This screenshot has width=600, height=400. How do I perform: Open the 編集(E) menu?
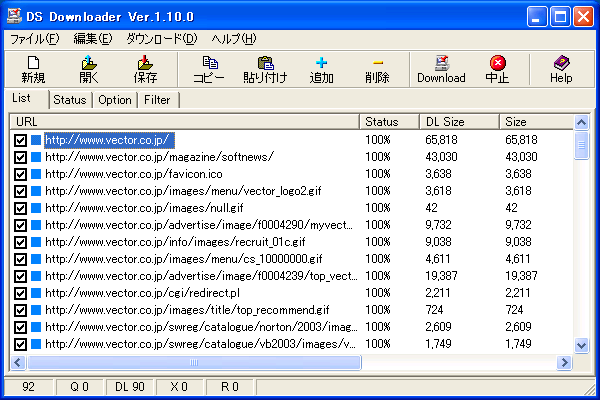click(x=93, y=39)
